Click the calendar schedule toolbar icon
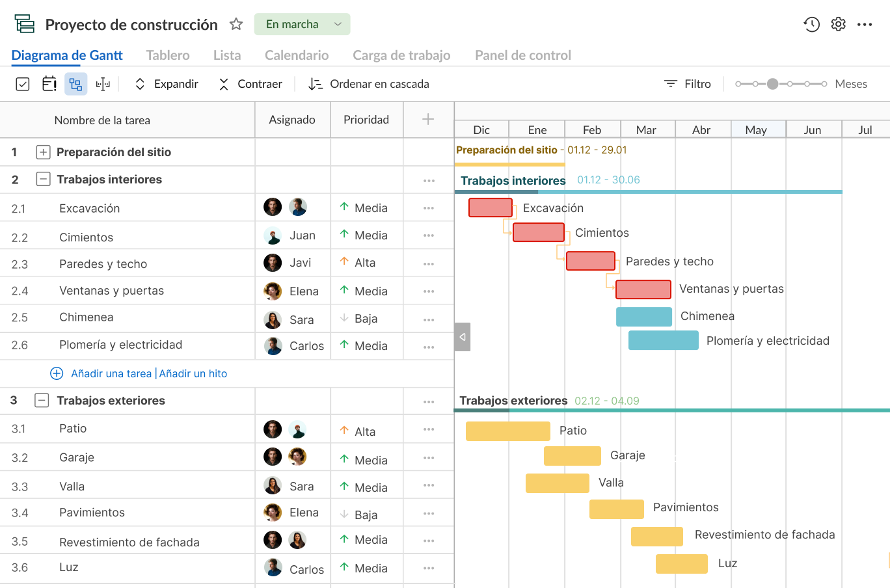The height and width of the screenshot is (588, 890). 49,84
